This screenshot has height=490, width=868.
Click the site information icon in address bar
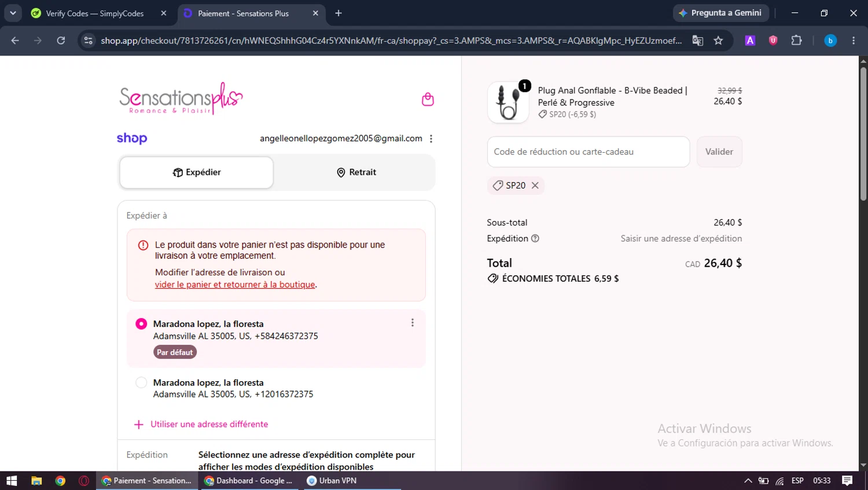point(88,40)
